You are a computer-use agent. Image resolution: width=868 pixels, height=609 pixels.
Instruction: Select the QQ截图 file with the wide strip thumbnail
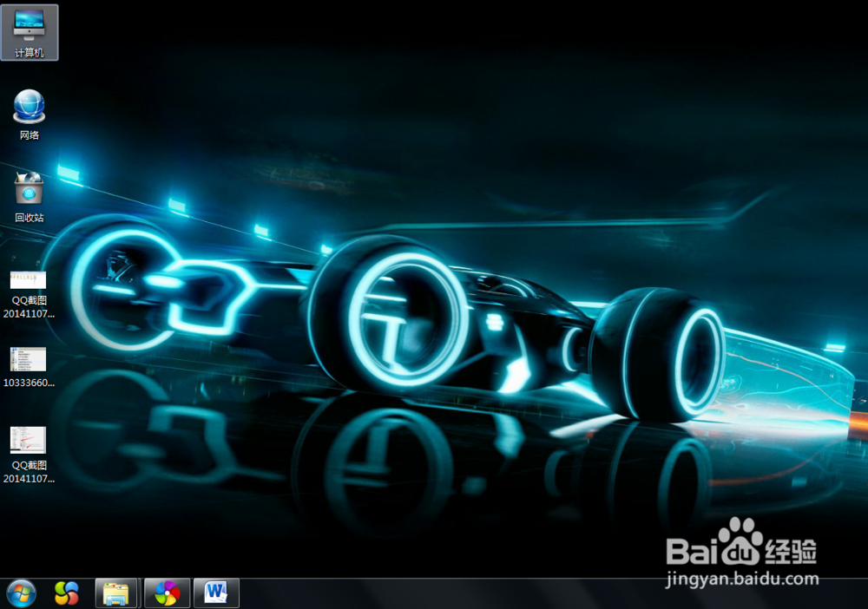[x=29, y=295]
